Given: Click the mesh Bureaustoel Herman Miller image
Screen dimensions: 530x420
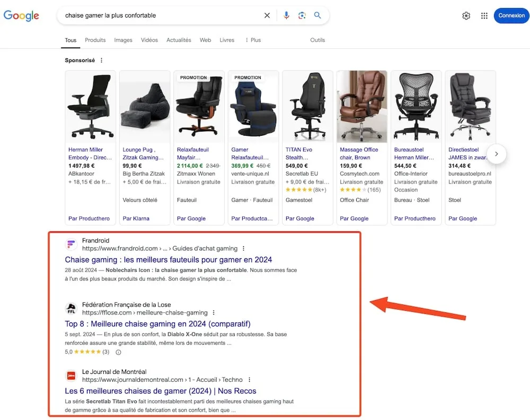Looking at the screenshot, I should coord(416,107).
